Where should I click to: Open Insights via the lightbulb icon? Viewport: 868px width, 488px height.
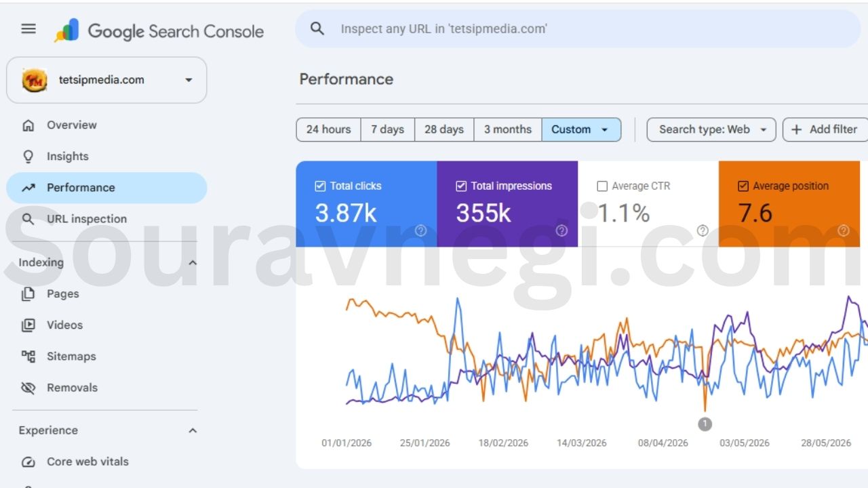click(x=28, y=157)
